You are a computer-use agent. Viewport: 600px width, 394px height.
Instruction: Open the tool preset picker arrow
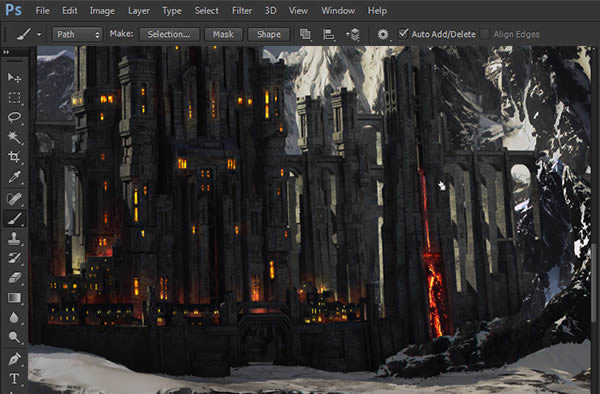pos(39,34)
